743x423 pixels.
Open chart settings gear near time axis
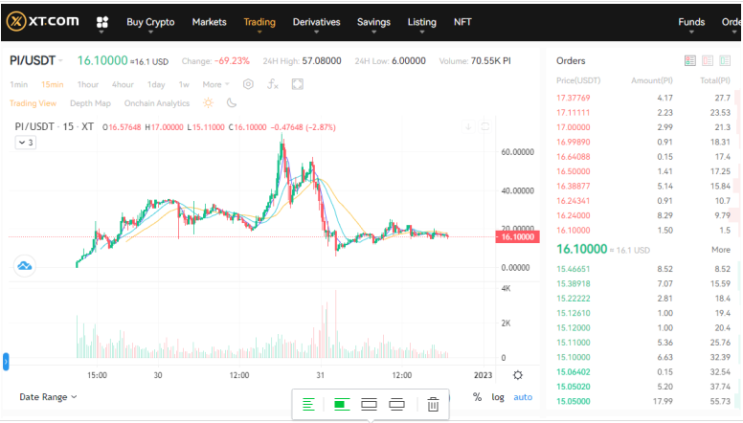tap(517, 375)
